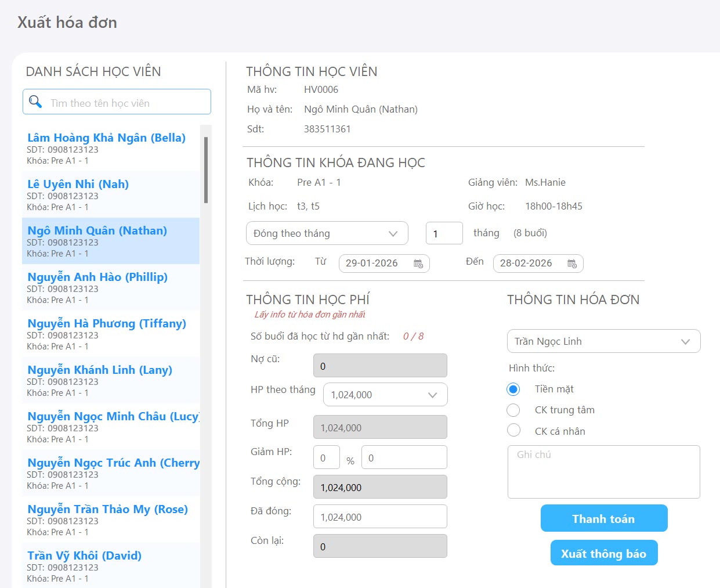Click the Đã đóng amount field
The height and width of the screenshot is (588, 720).
(x=379, y=517)
